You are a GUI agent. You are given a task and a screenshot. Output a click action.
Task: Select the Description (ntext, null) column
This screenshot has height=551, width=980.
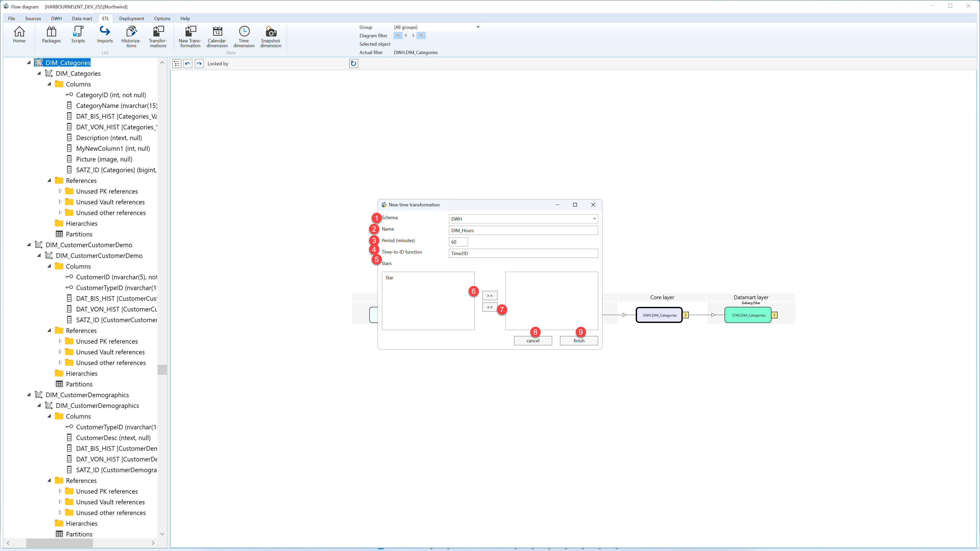(109, 138)
